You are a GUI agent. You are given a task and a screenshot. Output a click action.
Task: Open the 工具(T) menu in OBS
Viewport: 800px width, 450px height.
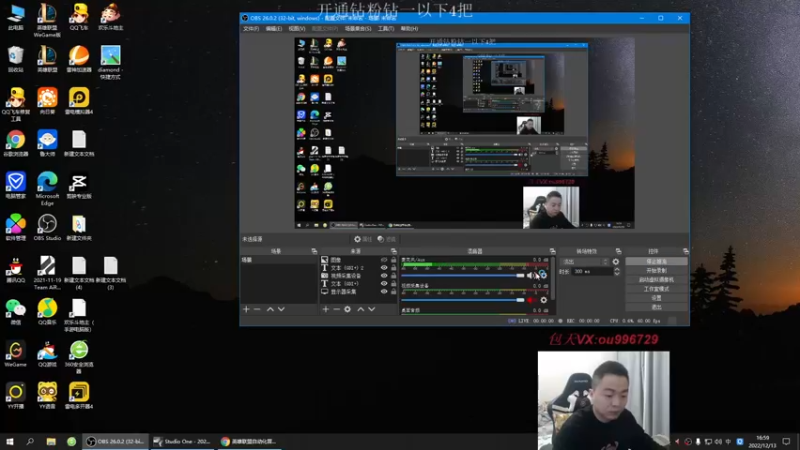click(x=386, y=29)
